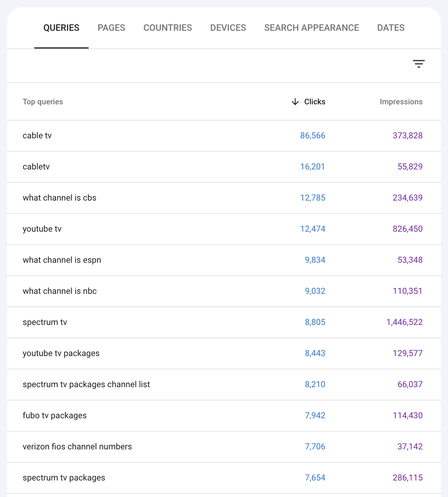Click the 8,443 clicks value
The width and height of the screenshot is (448, 497).
(x=315, y=353)
